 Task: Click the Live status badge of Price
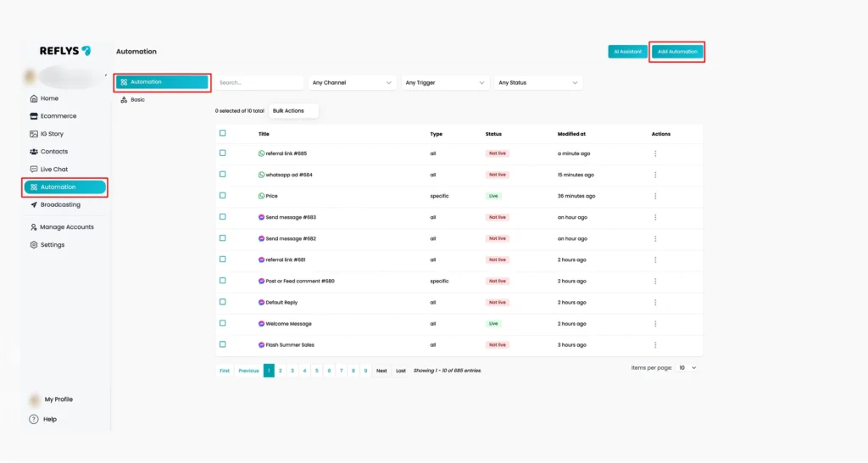[x=493, y=196]
